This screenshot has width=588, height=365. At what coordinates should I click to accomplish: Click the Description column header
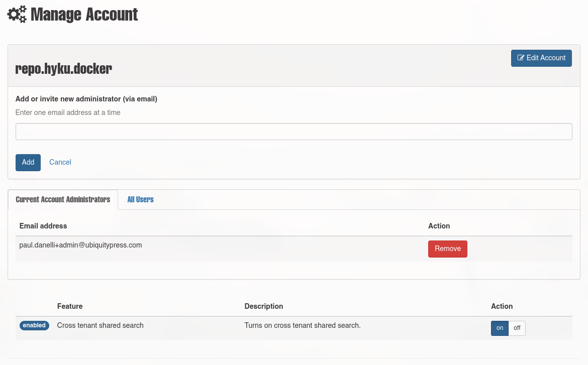(264, 306)
